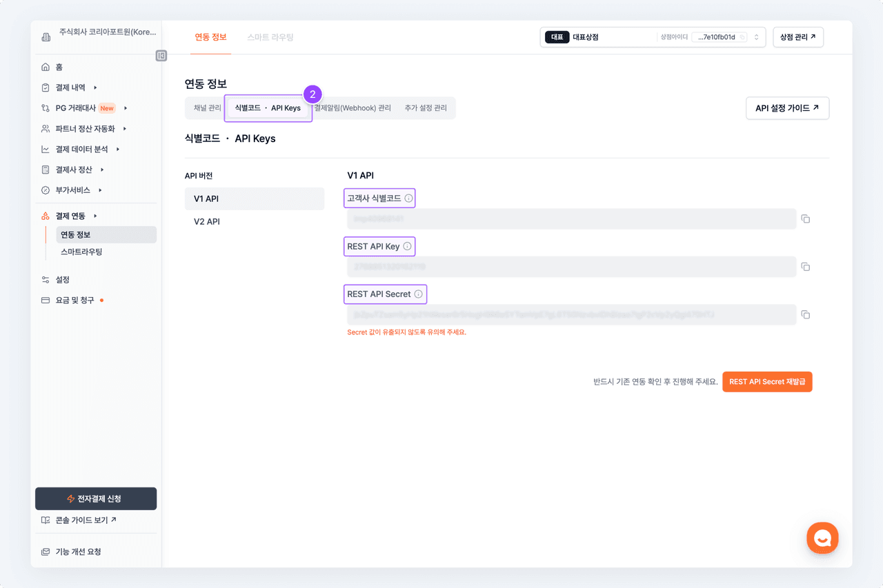Screen dimensions: 883x588
Task: Switch to the 스마트 라우팅 top tab
Action: click(x=270, y=37)
